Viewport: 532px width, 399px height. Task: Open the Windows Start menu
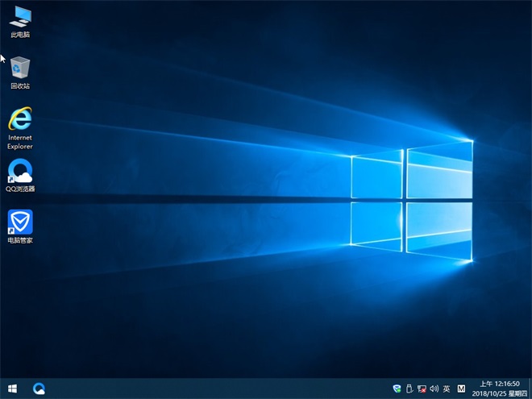point(12,389)
